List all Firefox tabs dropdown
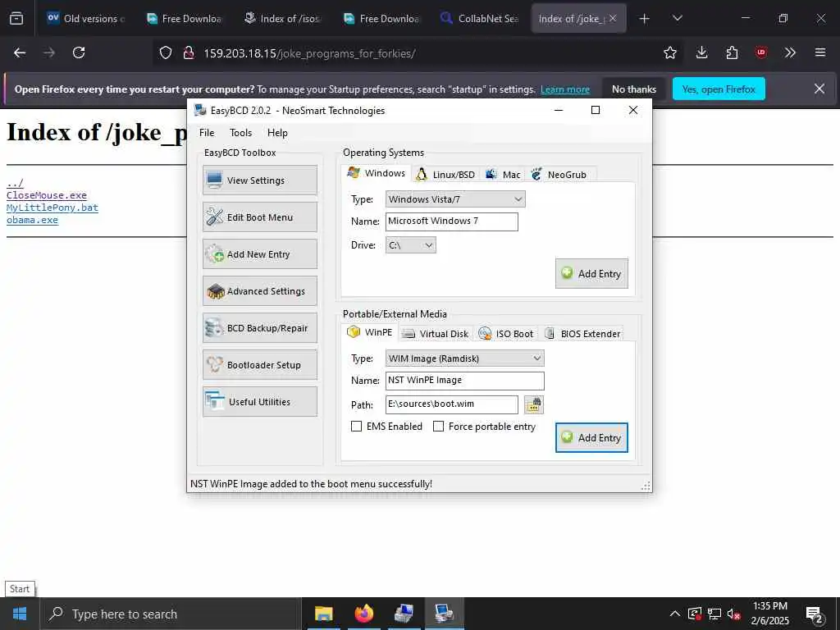The width and height of the screenshot is (840, 630). coord(677,19)
